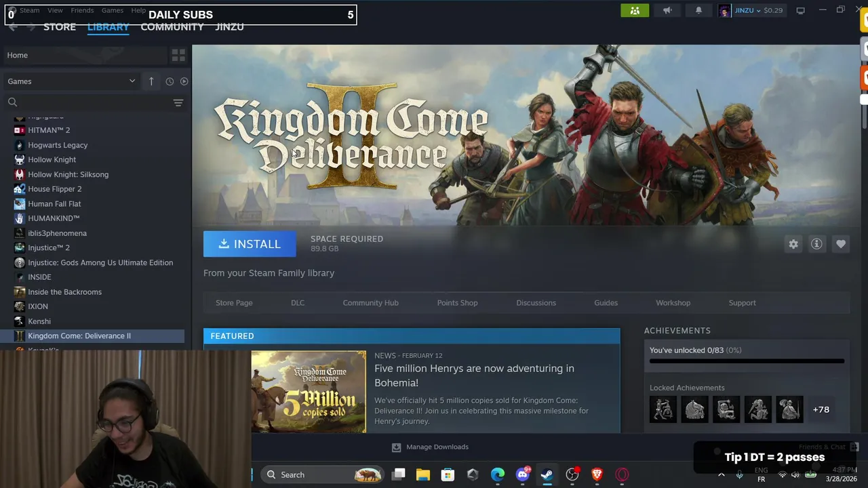The width and height of the screenshot is (868, 488).
Task: Open the Community Hub link
Action: (x=370, y=303)
